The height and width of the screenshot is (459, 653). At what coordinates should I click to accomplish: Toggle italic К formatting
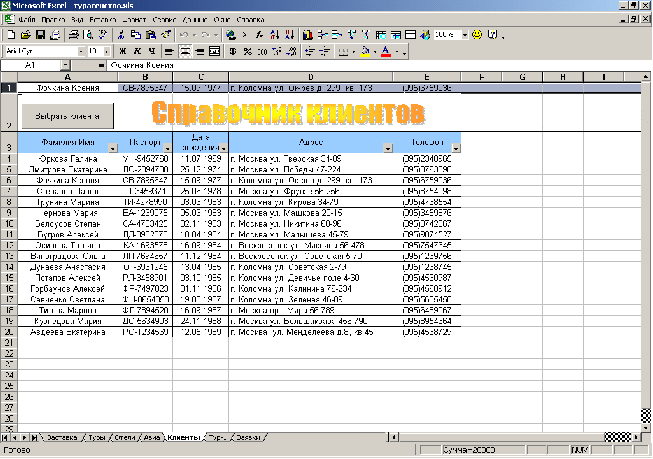click(137, 51)
